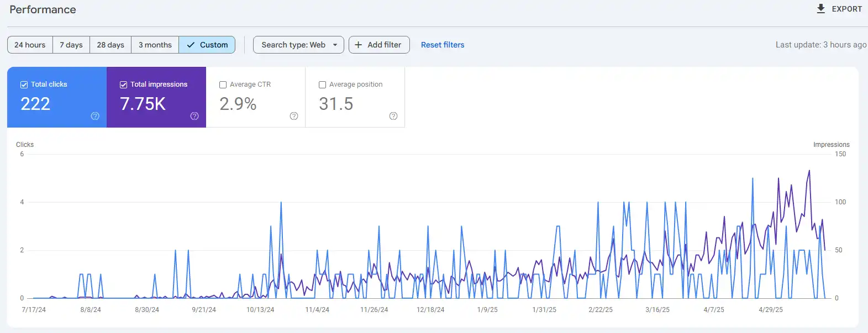The height and width of the screenshot is (333, 868).
Task: Enable the Average CTR checkbox
Action: [223, 84]
